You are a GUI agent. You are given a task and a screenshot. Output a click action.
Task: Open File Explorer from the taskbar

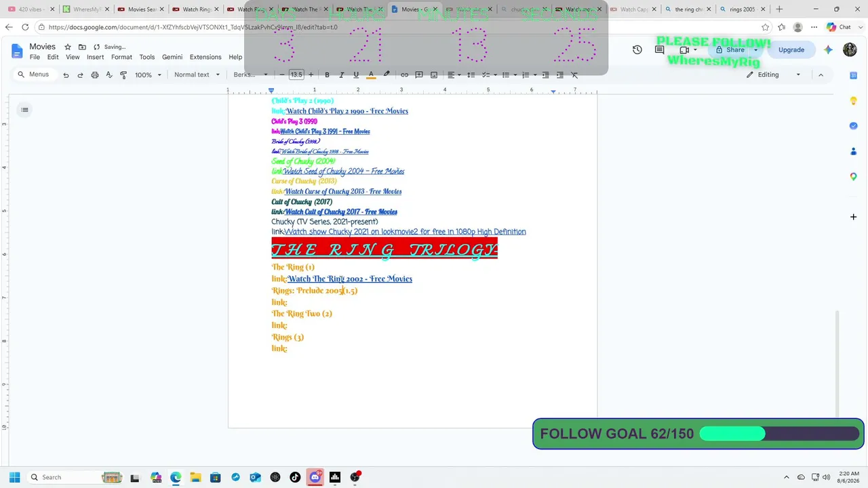point(195,477)
